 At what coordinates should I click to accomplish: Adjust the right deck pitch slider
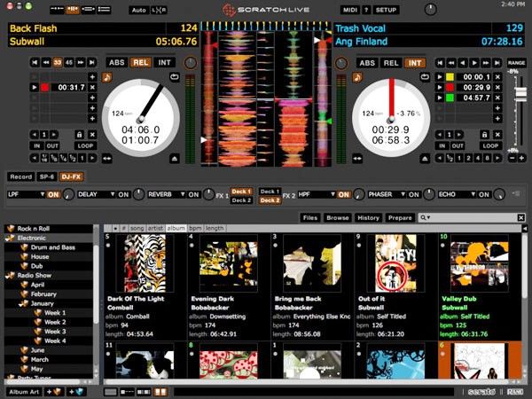[520, 94]
